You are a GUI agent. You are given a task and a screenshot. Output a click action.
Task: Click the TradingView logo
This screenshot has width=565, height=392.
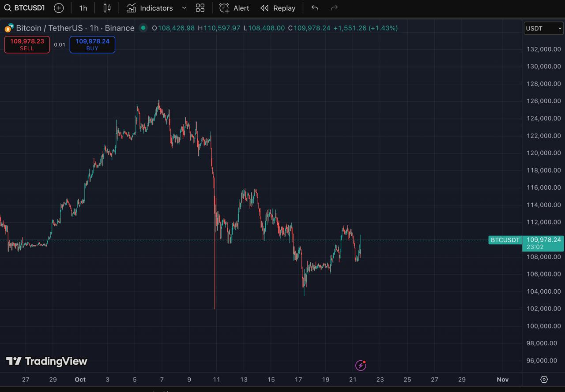[x=47, y=361]
